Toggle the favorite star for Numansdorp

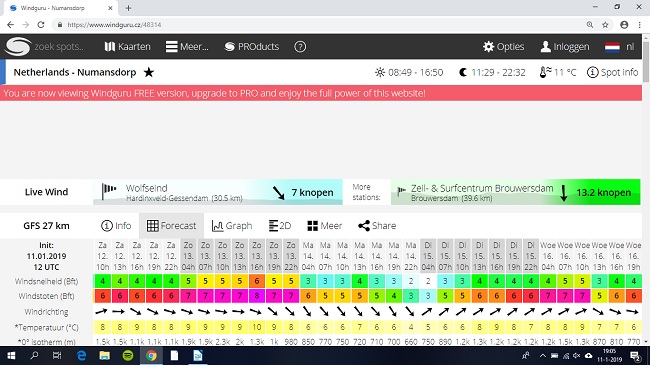[149, 72]
